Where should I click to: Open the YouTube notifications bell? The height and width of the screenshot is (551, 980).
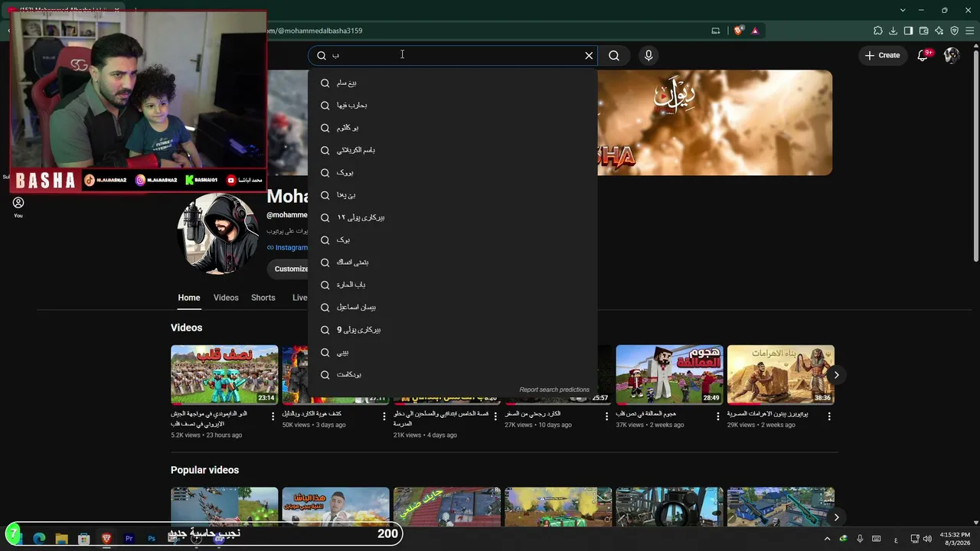(923, 55)
